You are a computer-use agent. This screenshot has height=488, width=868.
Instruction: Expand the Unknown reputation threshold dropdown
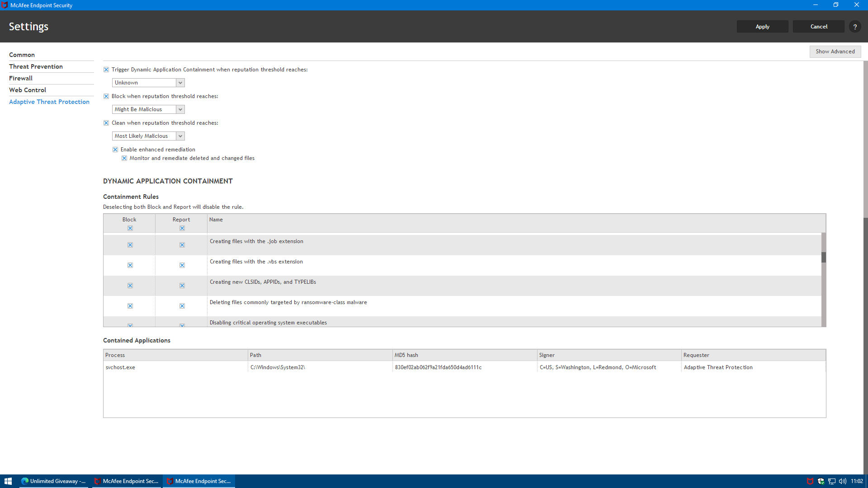click(180, 83)
